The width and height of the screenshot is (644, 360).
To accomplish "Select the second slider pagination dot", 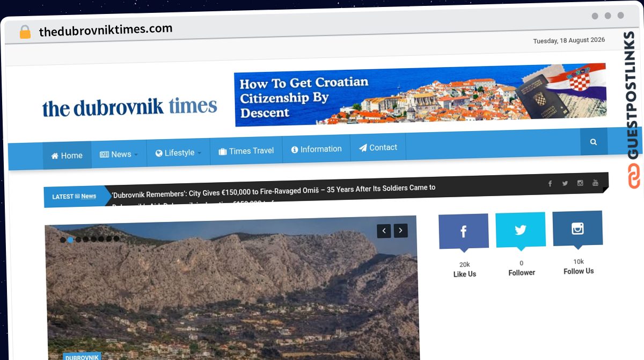I will (x=70, y=240).
